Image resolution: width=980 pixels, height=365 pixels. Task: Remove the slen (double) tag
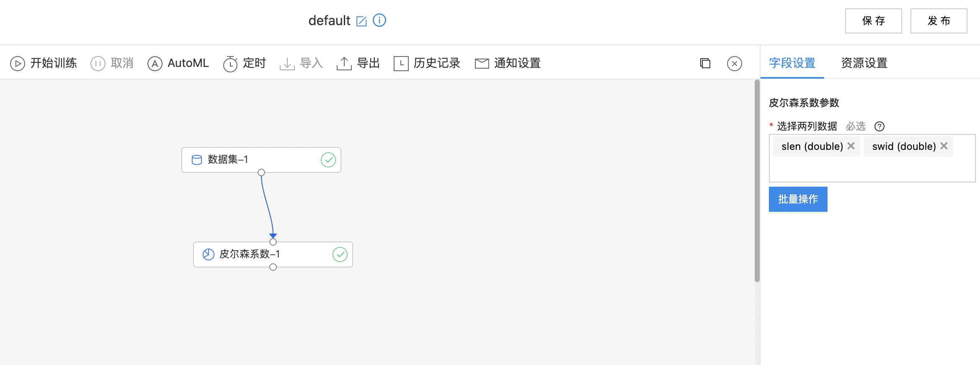click(851, 146)
